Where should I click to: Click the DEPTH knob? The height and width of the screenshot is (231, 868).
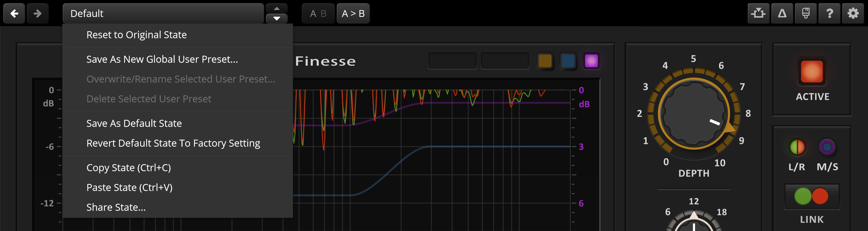pyautogui.click(x=694, y=114)
